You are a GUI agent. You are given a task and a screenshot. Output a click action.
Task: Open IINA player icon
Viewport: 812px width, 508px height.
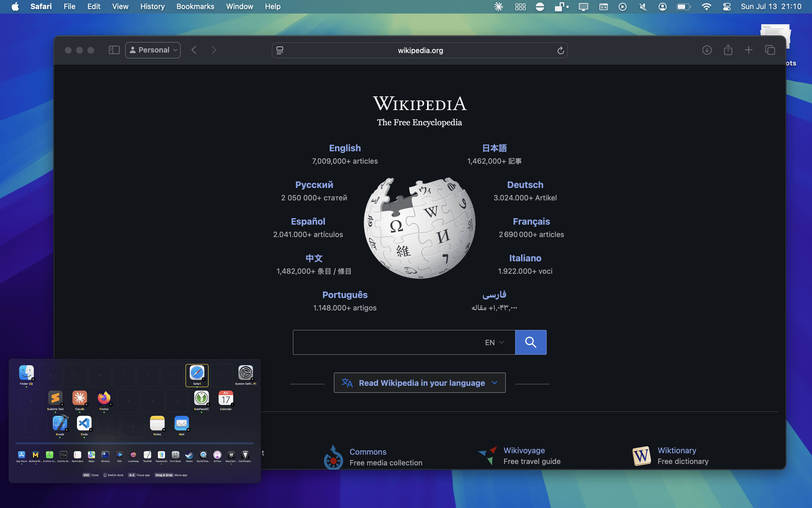click(x=120, y=455)
